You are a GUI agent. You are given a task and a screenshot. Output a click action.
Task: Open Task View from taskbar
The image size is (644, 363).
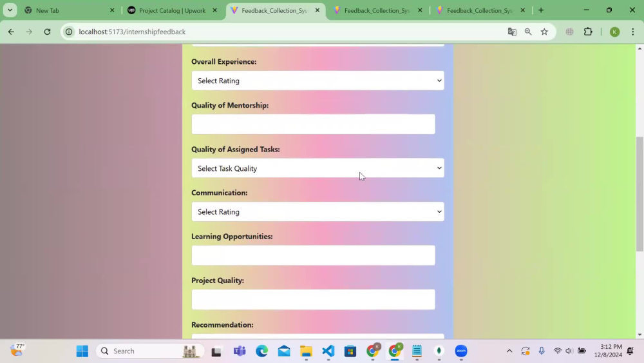216,351
